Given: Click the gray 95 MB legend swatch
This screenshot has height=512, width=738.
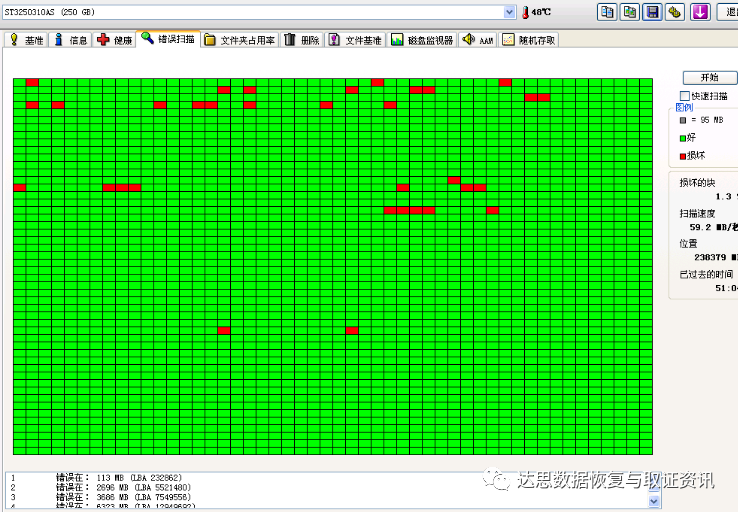Looking at the screenshot, I should pyautogui.click(x=682, y=120).
